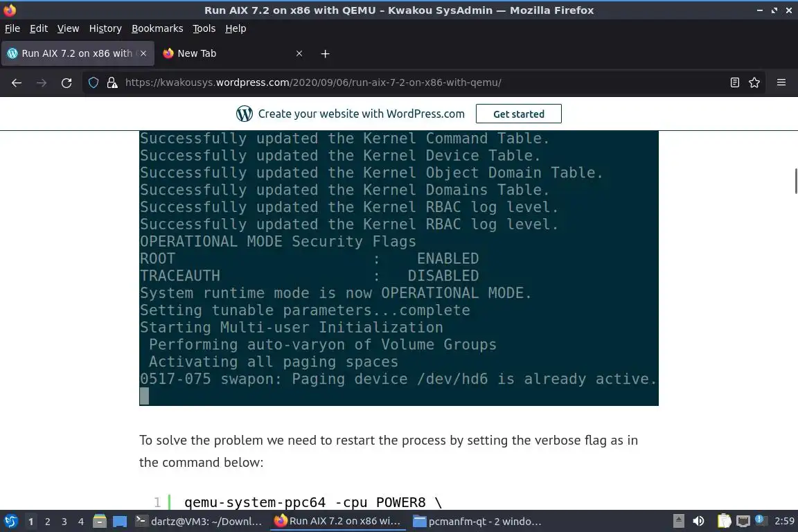Click the terminal output screenshot image

399,268
